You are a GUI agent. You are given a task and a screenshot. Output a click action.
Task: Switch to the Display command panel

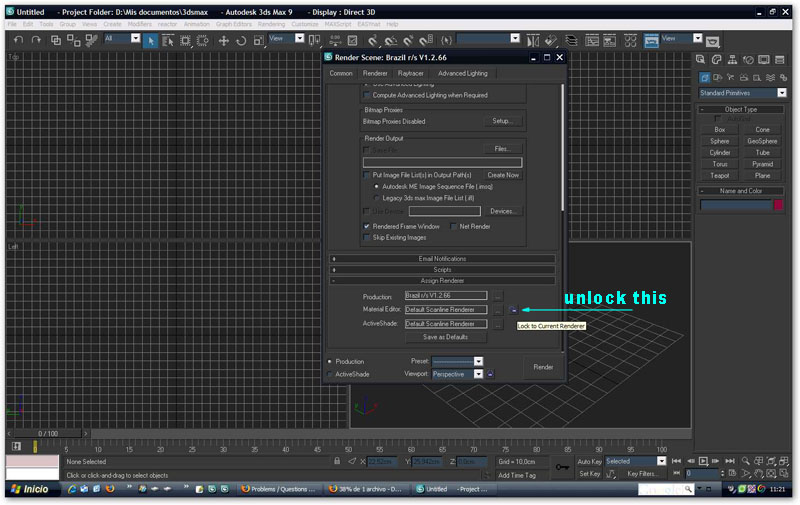coord(764,60)
